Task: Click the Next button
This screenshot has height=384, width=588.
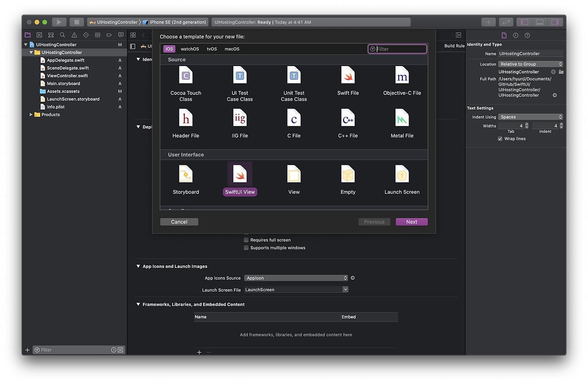Action: point(412,222)
